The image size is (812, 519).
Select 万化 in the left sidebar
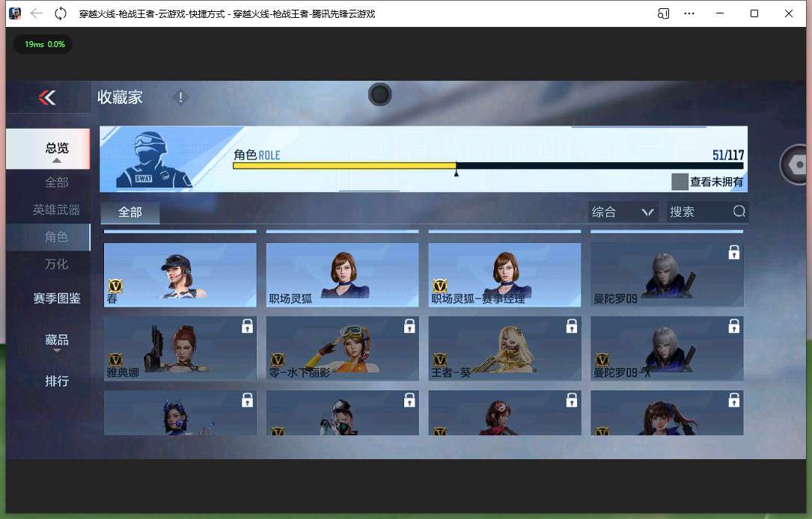[x=56, y=264]
